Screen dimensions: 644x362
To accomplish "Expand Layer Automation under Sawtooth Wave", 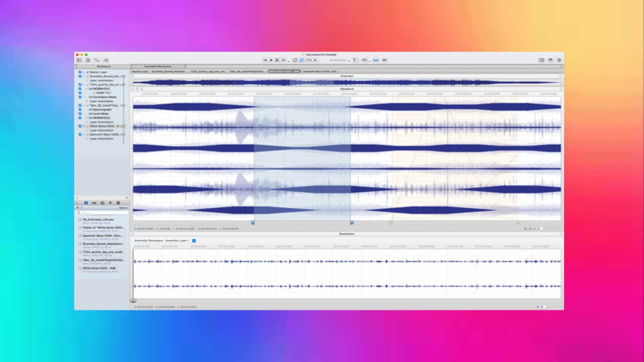I will tap(87, 139).
